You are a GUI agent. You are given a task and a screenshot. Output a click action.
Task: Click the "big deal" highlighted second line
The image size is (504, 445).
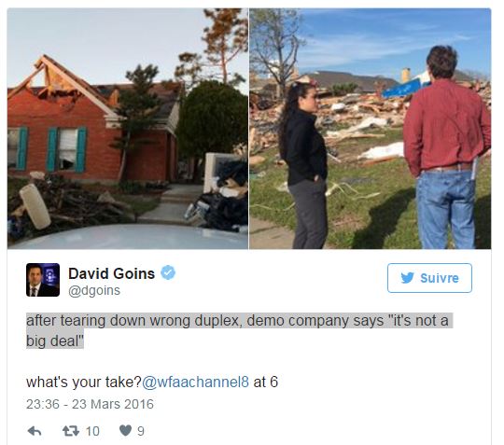(55, 341)
